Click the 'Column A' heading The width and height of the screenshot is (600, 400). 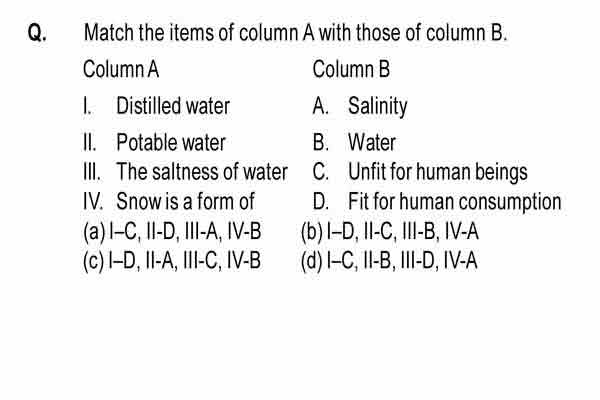[121, 69]
